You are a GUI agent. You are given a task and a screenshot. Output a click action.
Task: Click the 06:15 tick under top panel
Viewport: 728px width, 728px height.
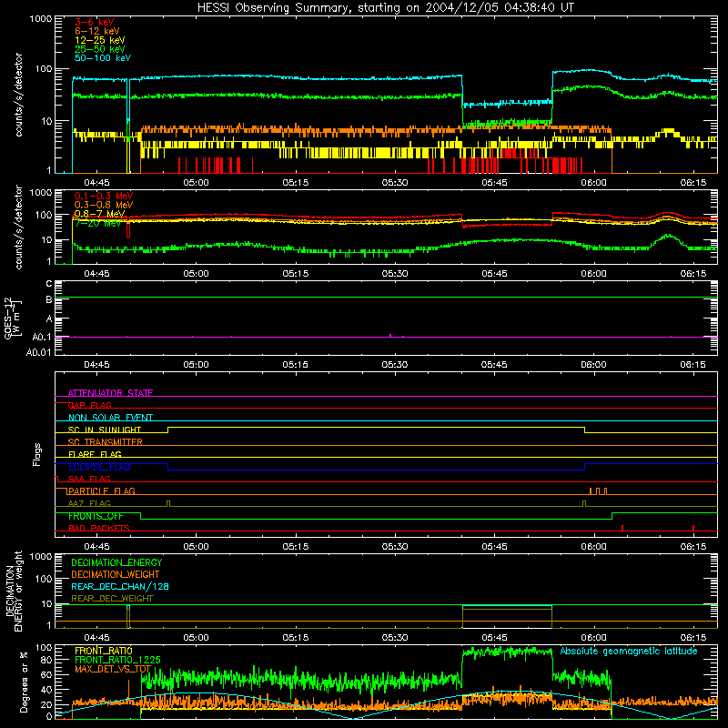693,183
